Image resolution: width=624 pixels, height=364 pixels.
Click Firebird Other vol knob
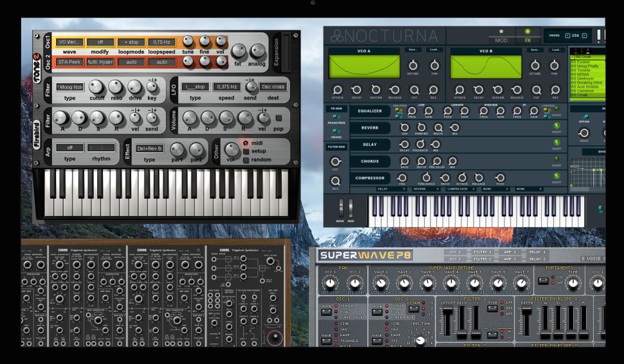pyautogui.click(x=231, y=150)
